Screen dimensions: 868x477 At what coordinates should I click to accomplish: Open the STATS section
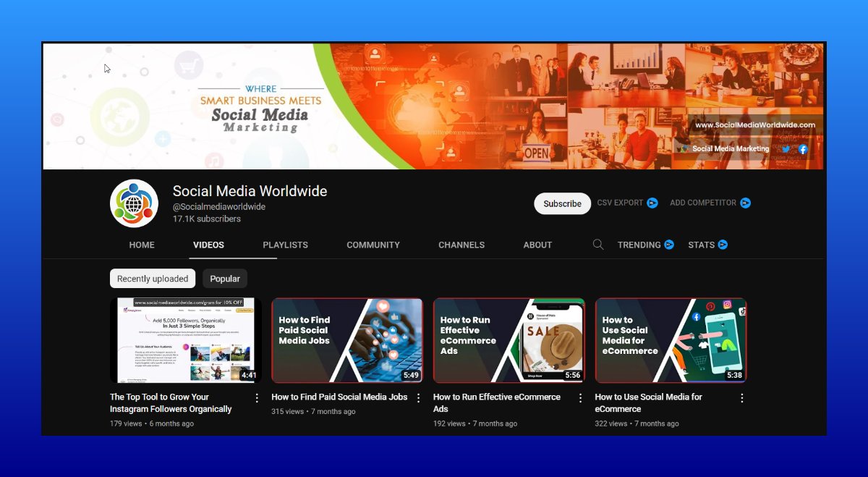[701, 245]
